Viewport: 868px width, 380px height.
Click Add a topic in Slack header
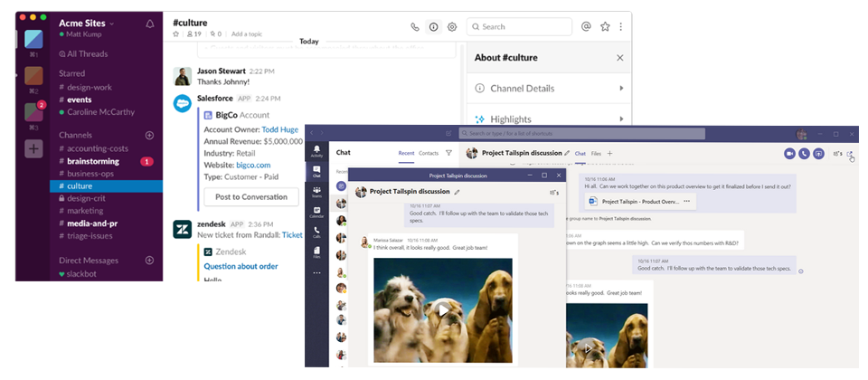[x=247, y=33]
